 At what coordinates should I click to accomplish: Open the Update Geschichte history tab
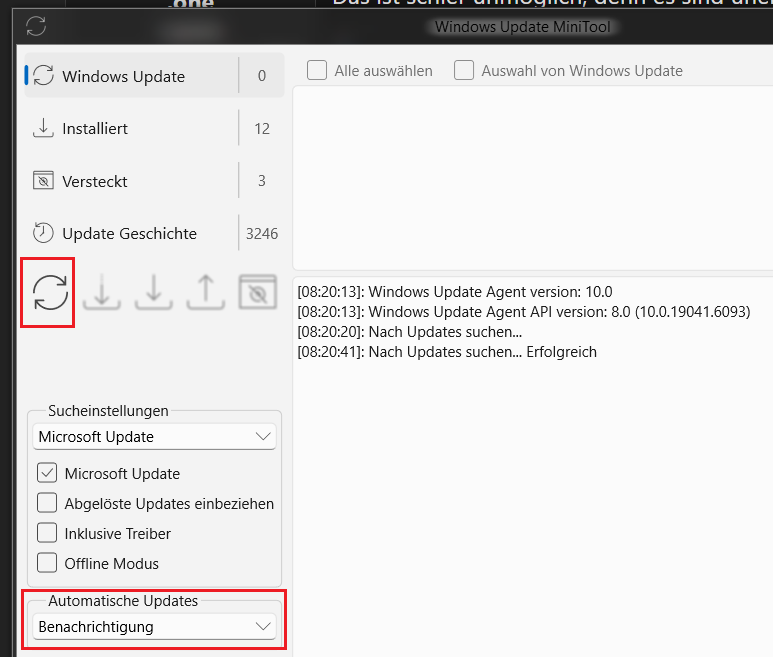[154, 233]
